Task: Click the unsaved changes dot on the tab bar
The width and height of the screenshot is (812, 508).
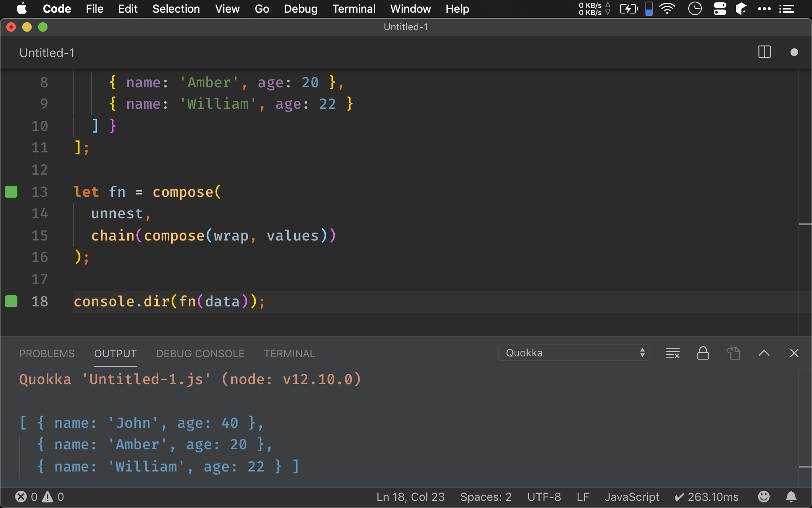Action: pyautogui.click(x=794, y=52)
